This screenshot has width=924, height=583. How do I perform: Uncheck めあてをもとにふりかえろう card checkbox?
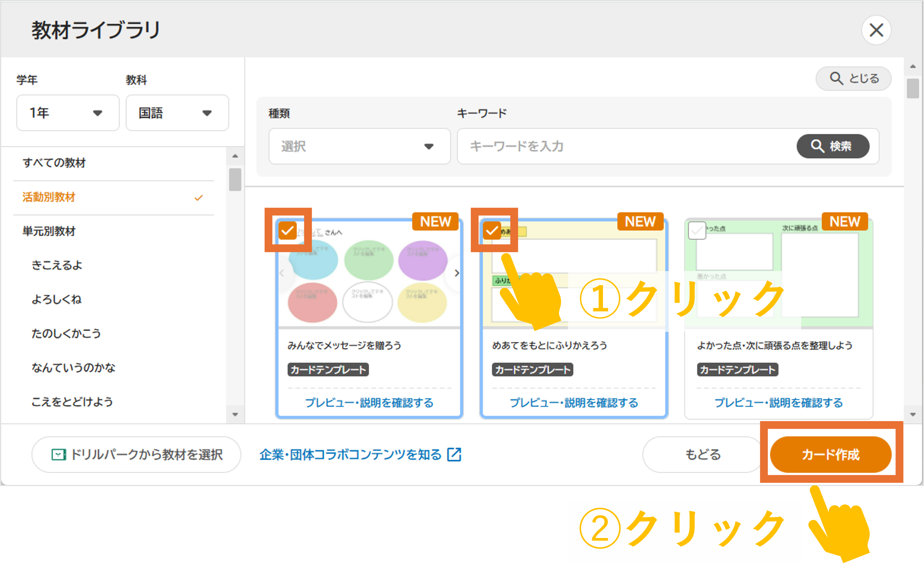tap(492, 230)
